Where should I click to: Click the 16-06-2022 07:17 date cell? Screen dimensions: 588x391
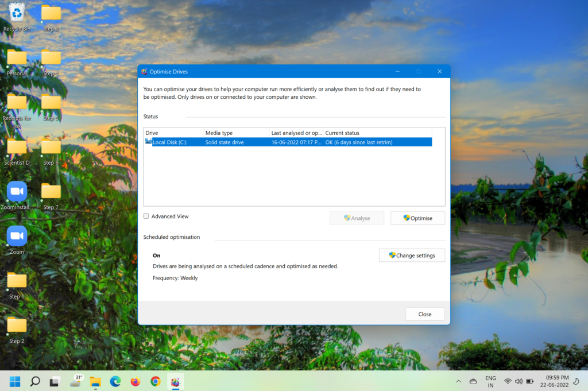pyautogui.click(x=296, y=142)
